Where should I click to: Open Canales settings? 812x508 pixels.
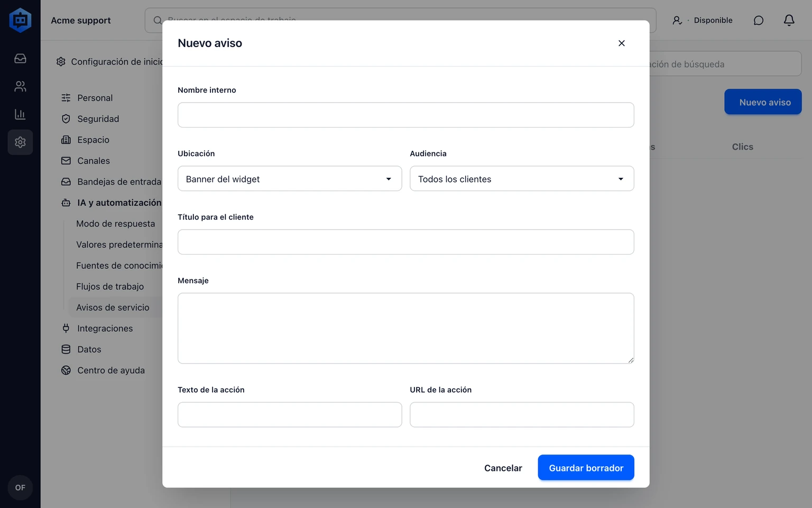pos(94,161)
